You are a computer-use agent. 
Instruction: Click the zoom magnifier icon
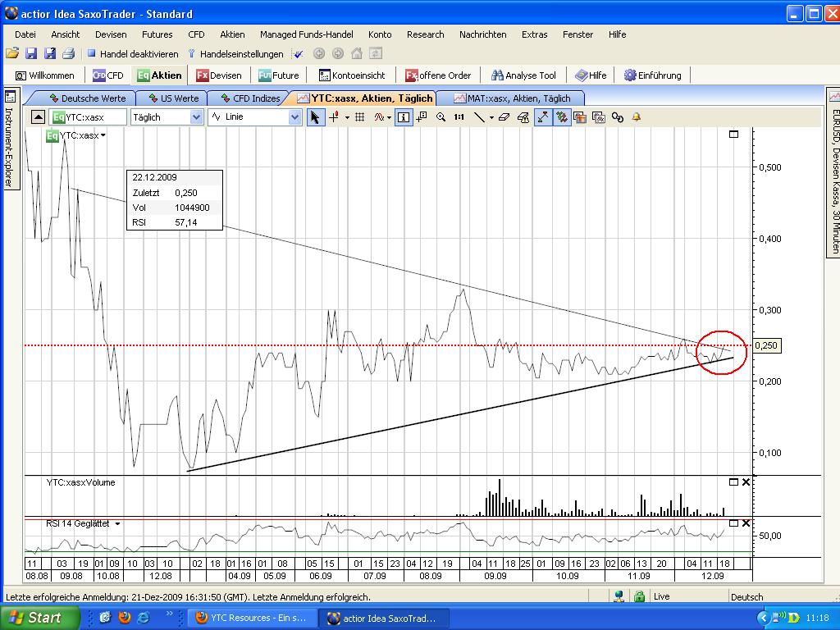click(441, 117)
